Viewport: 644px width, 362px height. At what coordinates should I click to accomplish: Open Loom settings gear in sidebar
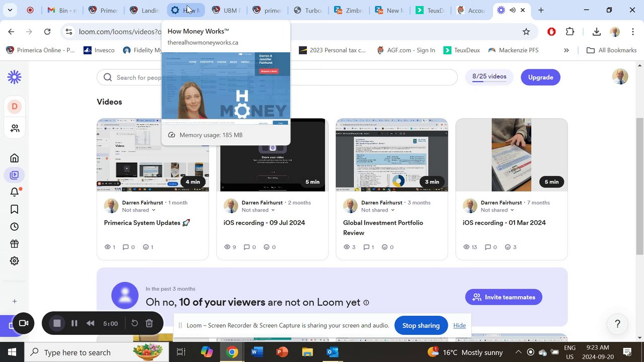pyautogui.click(x=15, y=261)
